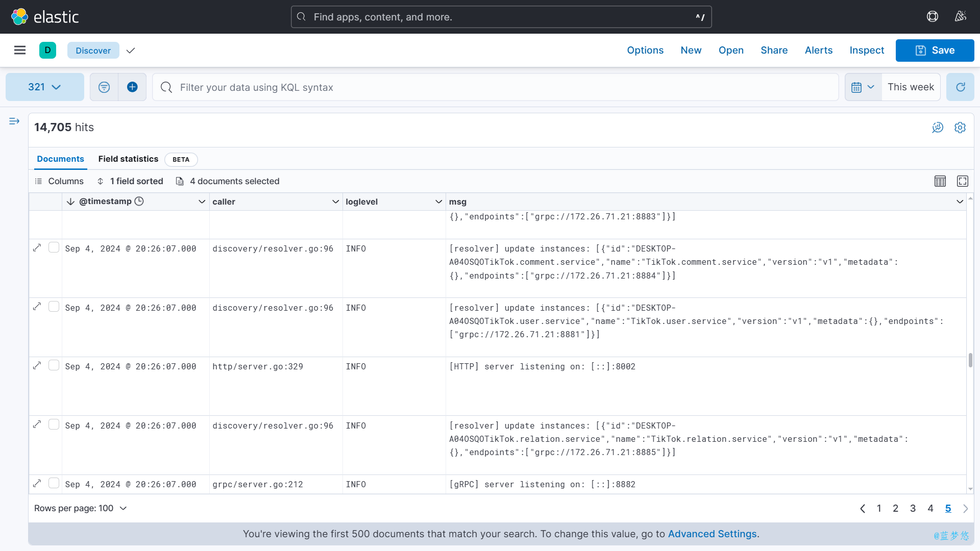Expand the comment.service log document
Viewport: 980px width, 551px height.
point(37,247)
